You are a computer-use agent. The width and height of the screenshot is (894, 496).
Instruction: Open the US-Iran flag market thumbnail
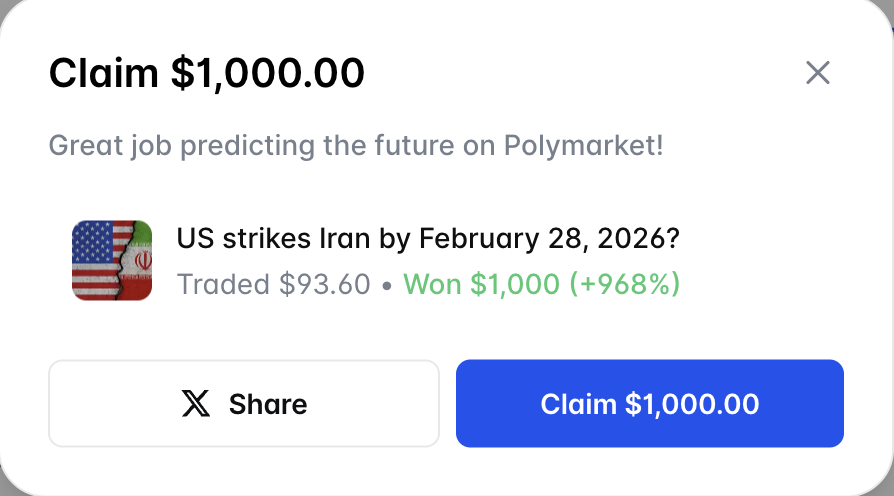click(x=112, y=260)
